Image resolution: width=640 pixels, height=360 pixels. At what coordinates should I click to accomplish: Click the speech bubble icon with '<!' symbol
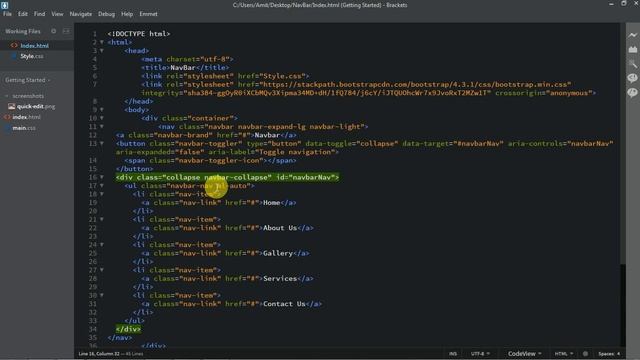633,78
